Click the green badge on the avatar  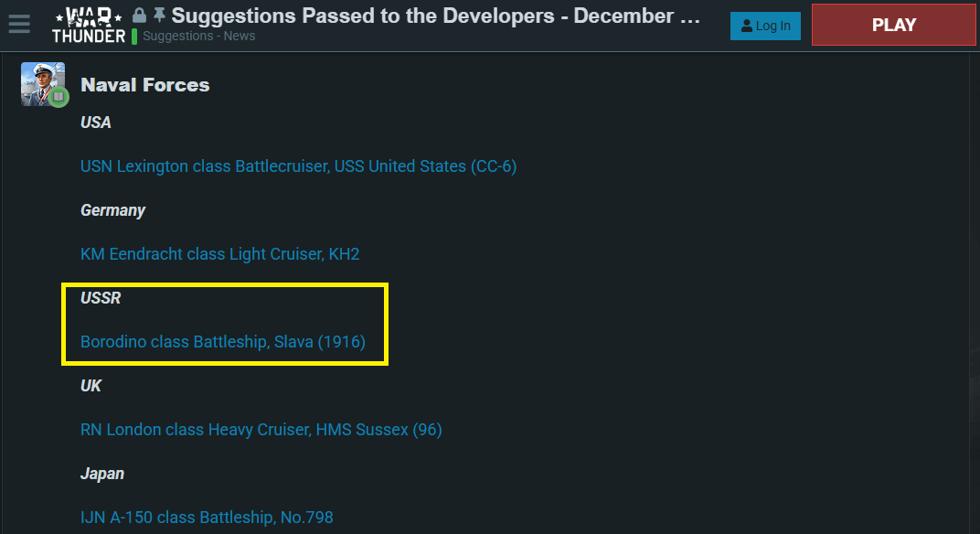pos(59,96)
